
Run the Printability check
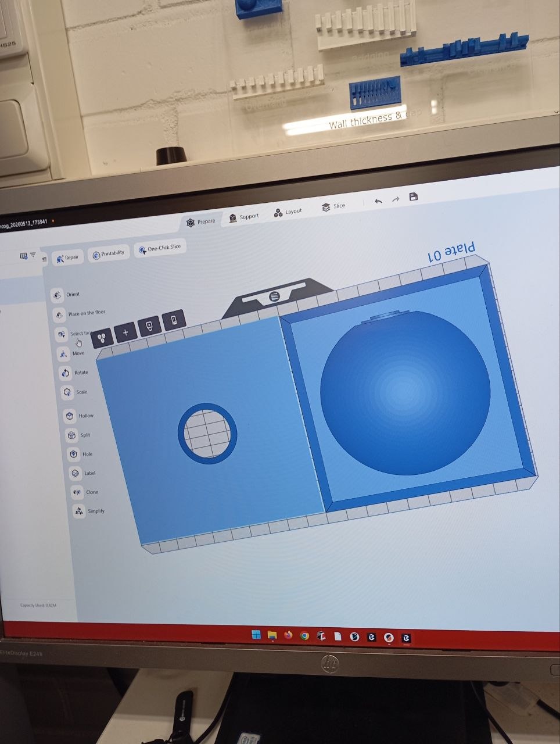108,253
